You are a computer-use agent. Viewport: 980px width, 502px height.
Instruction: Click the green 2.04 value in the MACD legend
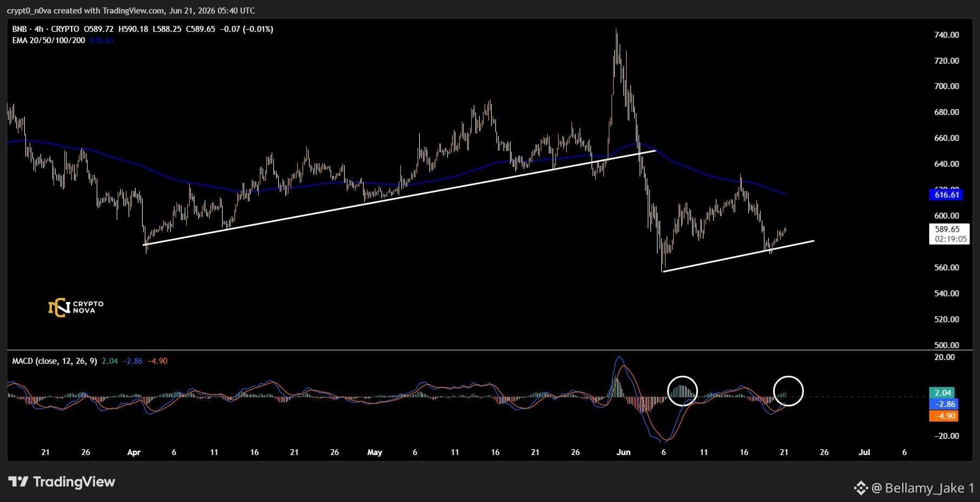pyautogui.click(x=110, y=361)
